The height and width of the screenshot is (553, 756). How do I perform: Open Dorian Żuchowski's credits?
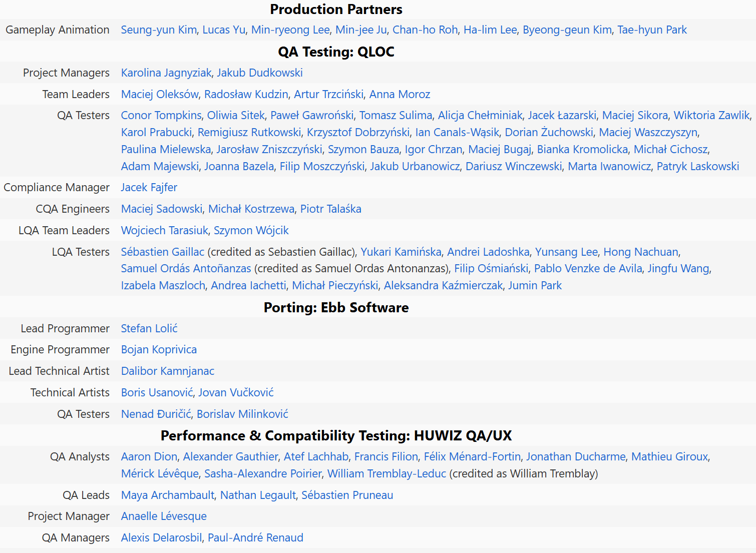pyautogui.click(x=549, y=133)
